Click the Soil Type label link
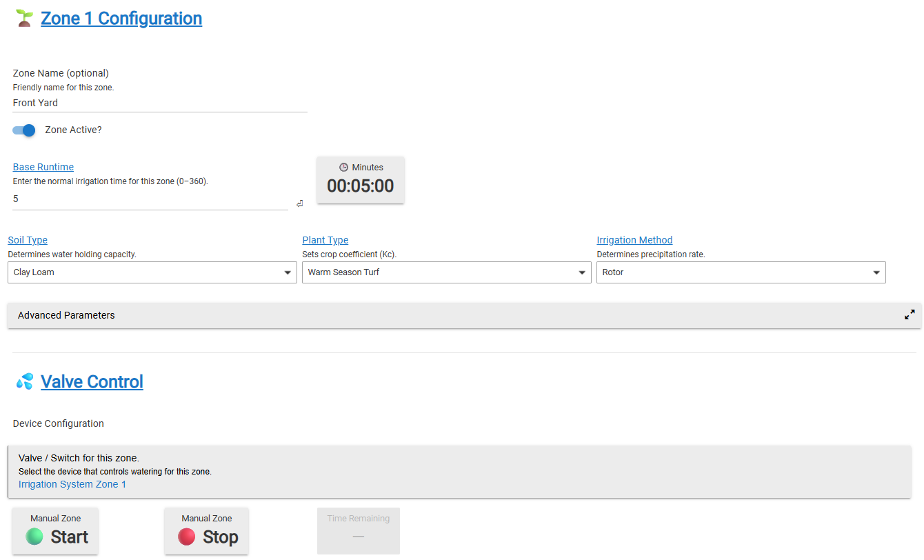 28,240
